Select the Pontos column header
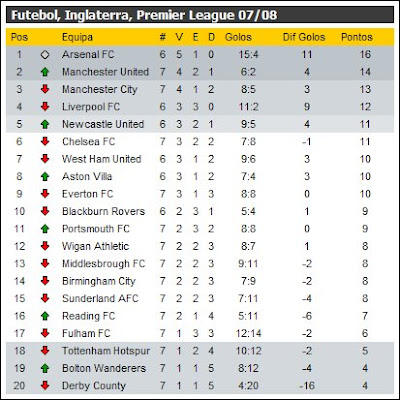The image size is (400, 400). [x=356, y=37]
